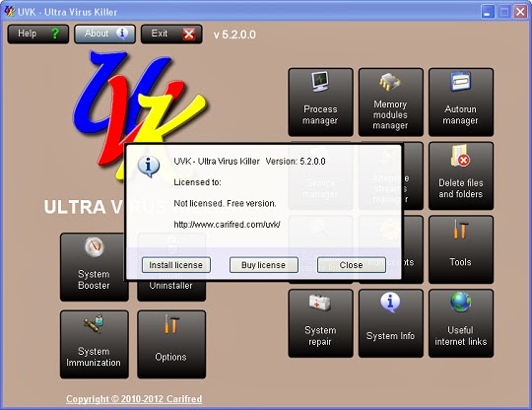Click the About button
The height and width of the screenshot is (410, 532).
[x=104, y=34]
